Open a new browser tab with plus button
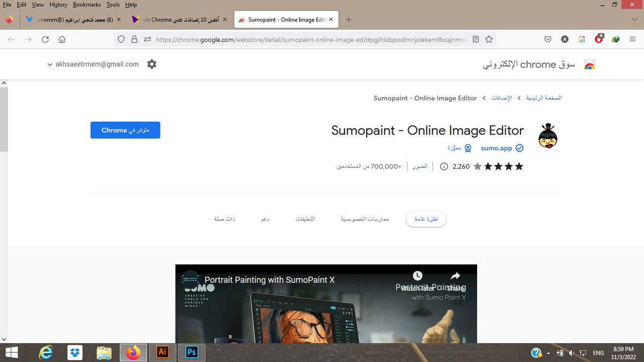Screen dimensions: 644x362 [349, 20]
